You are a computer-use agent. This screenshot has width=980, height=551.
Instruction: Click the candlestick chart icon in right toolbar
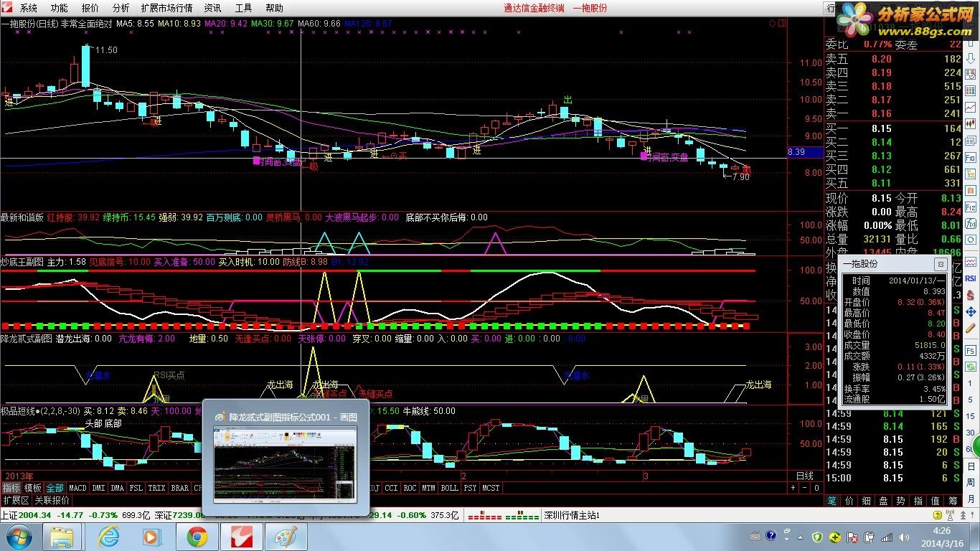point(971,123)
